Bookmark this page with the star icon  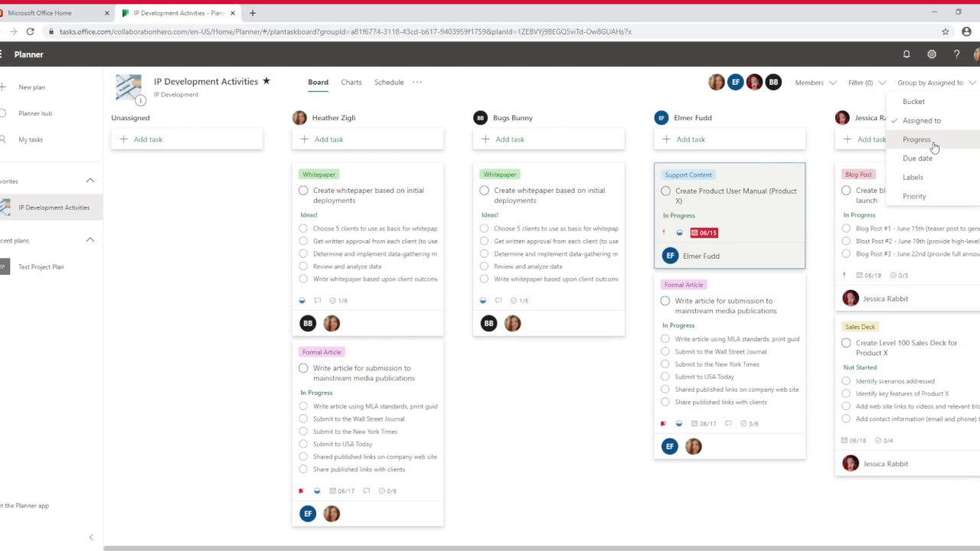pyautogui.click(x=946, y=31)
